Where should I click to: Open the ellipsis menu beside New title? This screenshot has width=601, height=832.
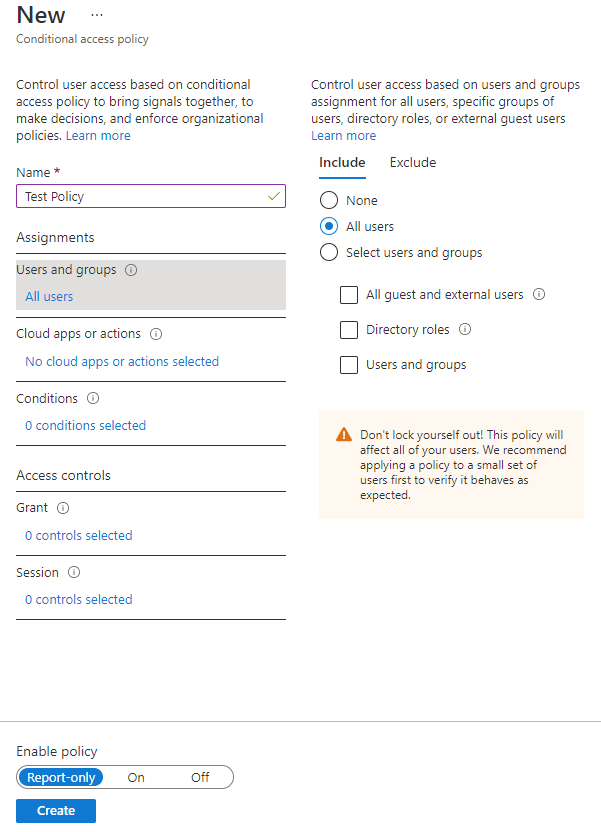coord(97,16)
